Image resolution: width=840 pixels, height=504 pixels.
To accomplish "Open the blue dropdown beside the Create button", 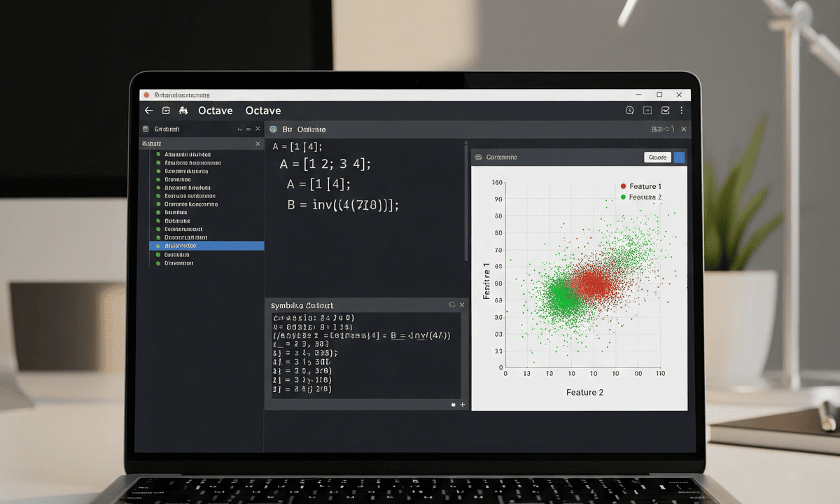I will [x=680, y=157].
